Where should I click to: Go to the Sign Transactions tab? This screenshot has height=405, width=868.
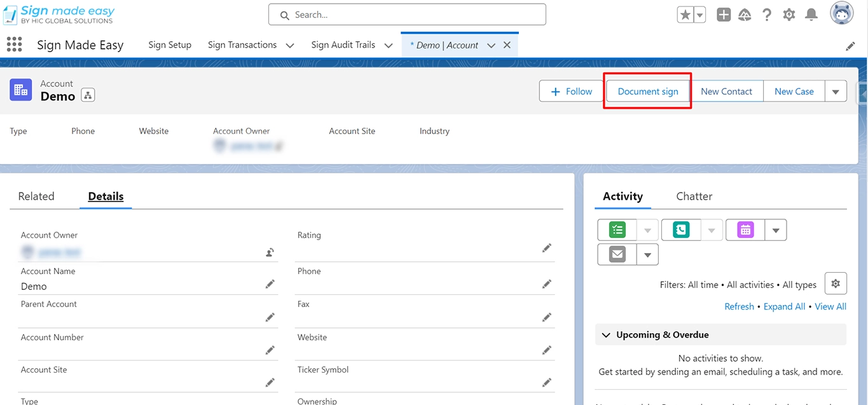tap(242, 45)
